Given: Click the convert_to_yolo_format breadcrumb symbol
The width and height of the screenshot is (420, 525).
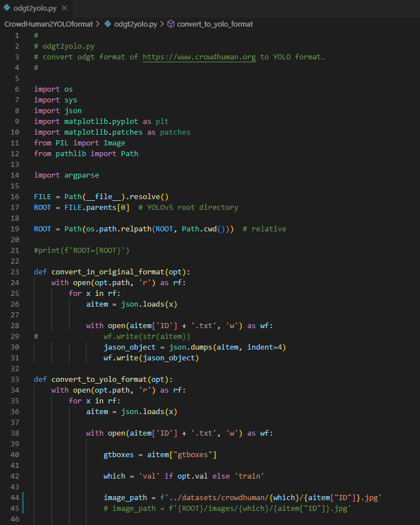Looking at the screenshot, I should (x=214, y=24).
